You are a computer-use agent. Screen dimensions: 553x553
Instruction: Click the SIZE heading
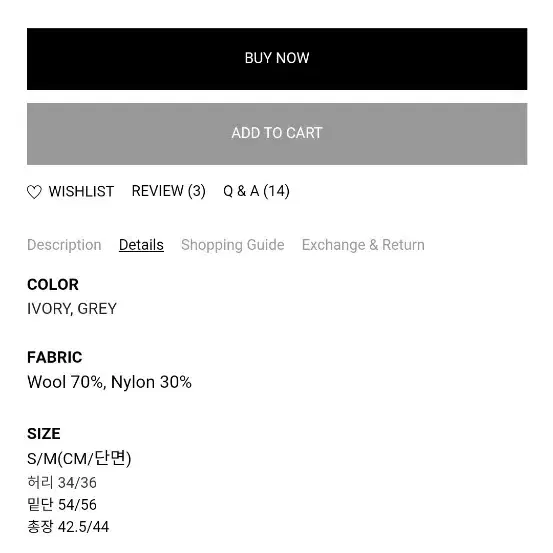click(44, 434)
